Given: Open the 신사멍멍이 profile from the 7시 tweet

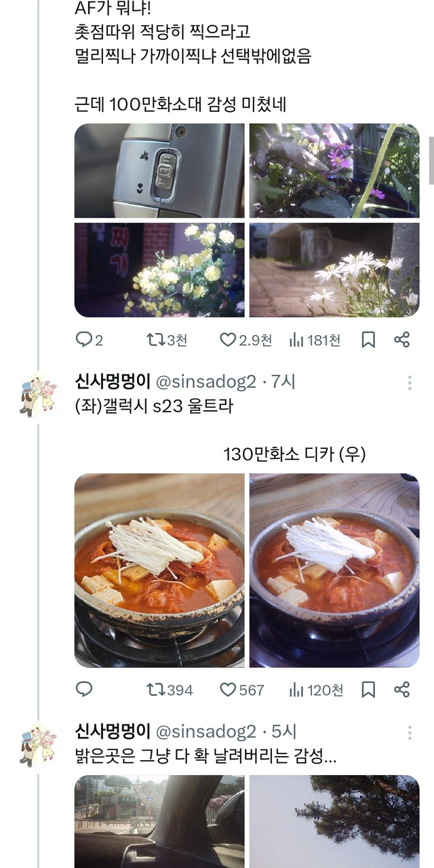Looking at the screenshot, I should pos(113,382).
